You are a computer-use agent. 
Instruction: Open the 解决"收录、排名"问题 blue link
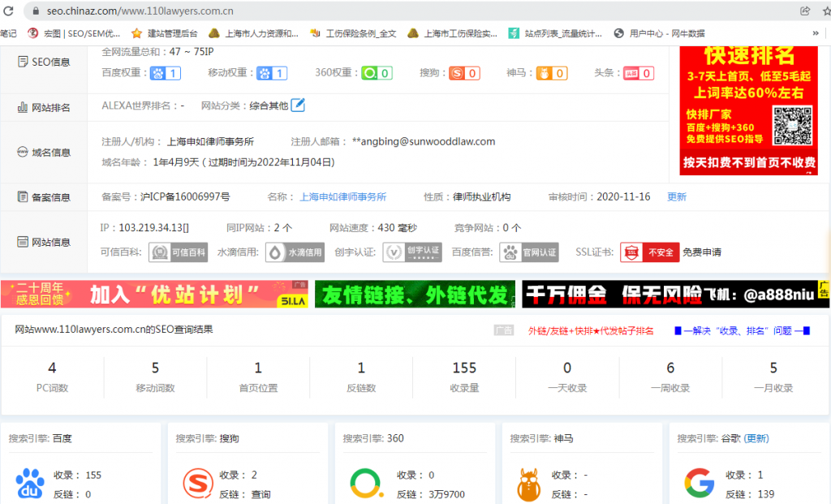point(742,330)
